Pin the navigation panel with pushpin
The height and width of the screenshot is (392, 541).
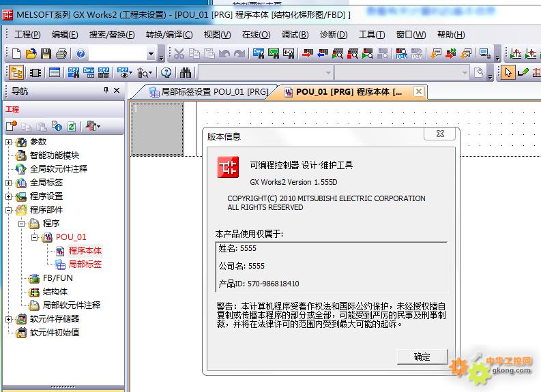106,90
